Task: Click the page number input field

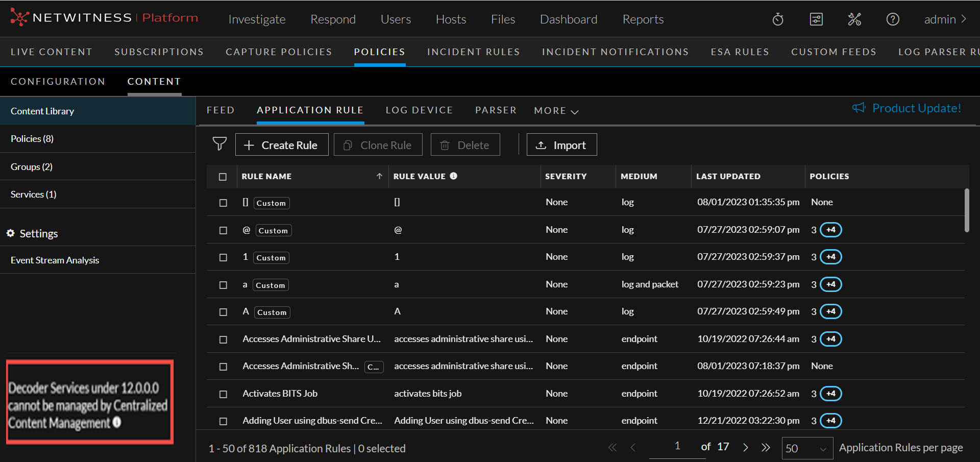Action: click(x=677, y=447)
